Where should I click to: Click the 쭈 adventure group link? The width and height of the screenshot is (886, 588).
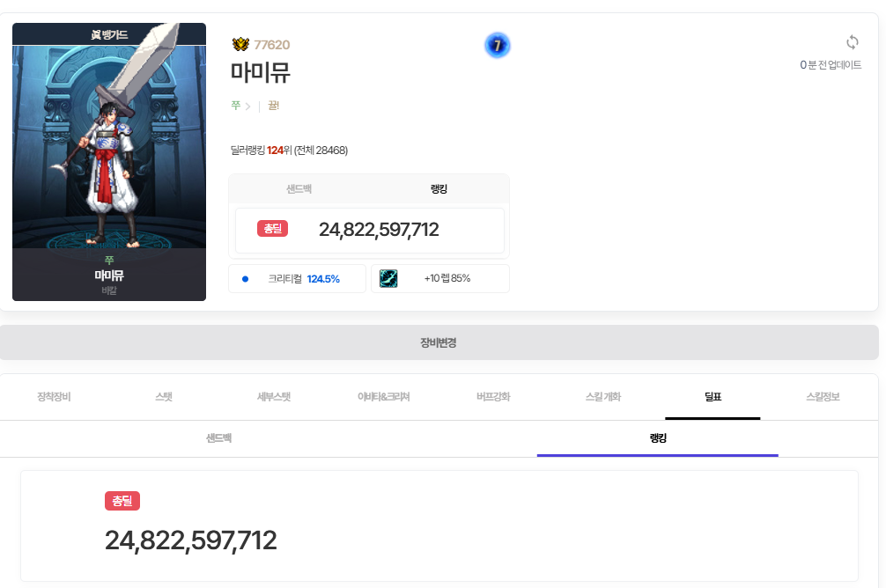[x=236, y=106]
